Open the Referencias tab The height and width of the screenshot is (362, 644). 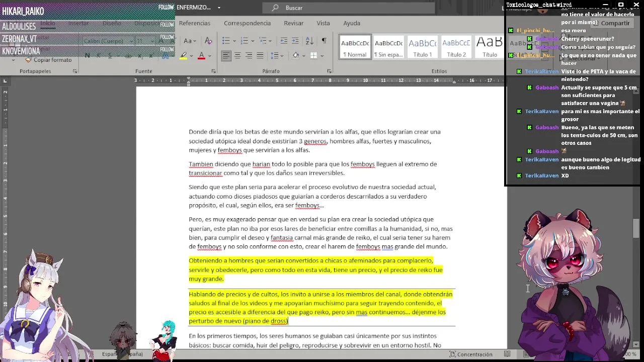coord(195,23)
